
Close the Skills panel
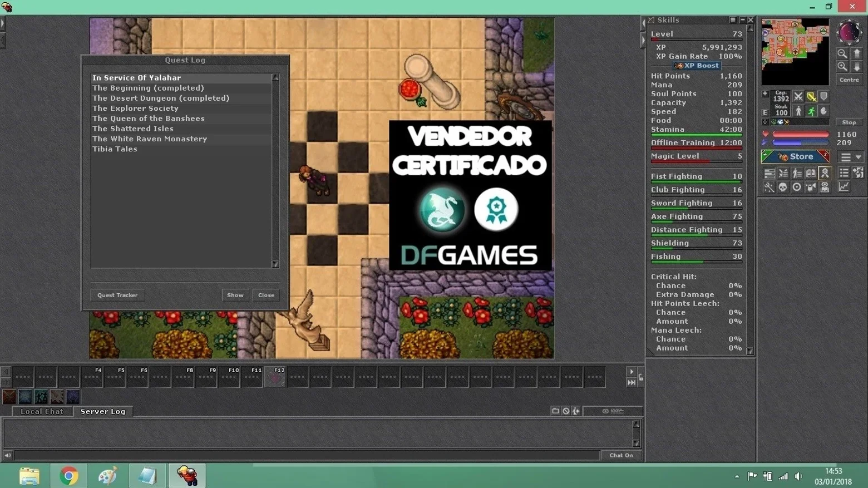(x=751, y=20)
